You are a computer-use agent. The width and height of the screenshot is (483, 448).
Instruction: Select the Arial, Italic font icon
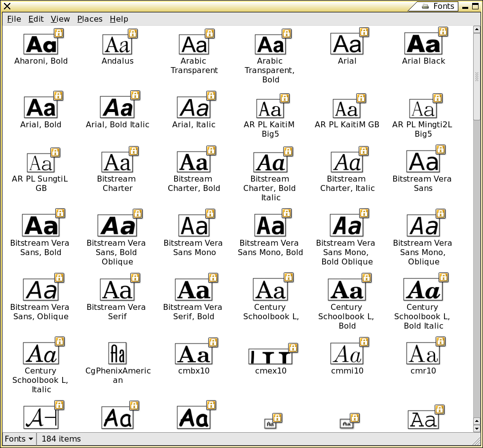pos(194,107)
